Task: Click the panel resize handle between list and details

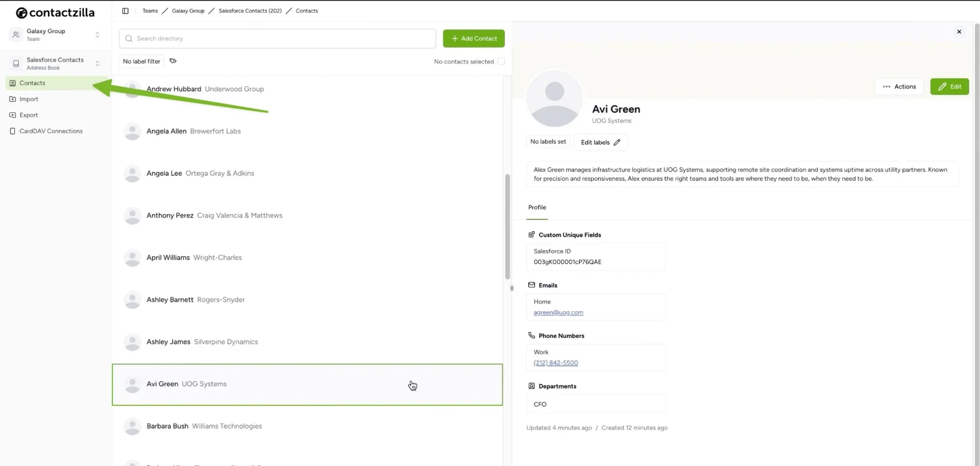Action: tap(512, 288)
